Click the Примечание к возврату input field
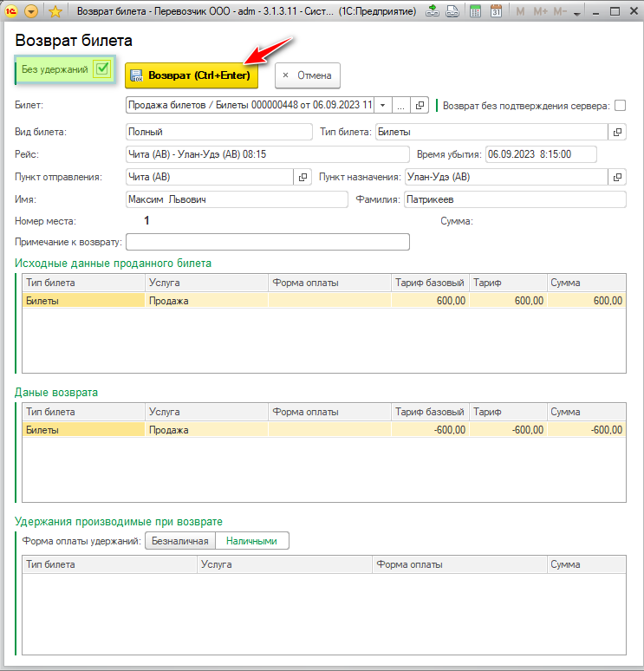This screenshot has height=671, width=644. (268, 242)
